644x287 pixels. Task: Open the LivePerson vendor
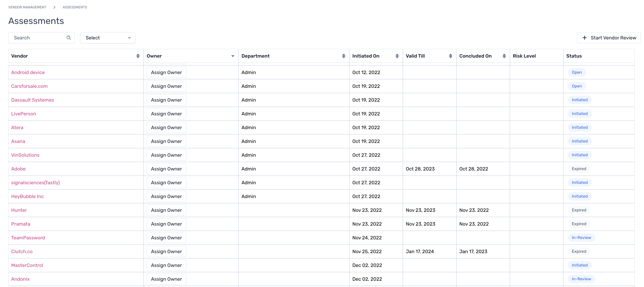(x=24, y=114)
